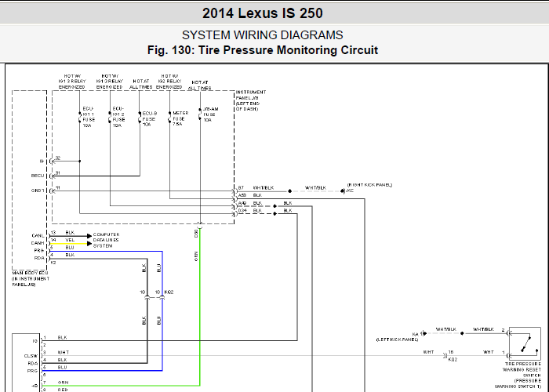Click the ECU-IG1 2 FUSE 10A label
The width and height of the screenshot is (549, 392).
[x=118, y=117]
